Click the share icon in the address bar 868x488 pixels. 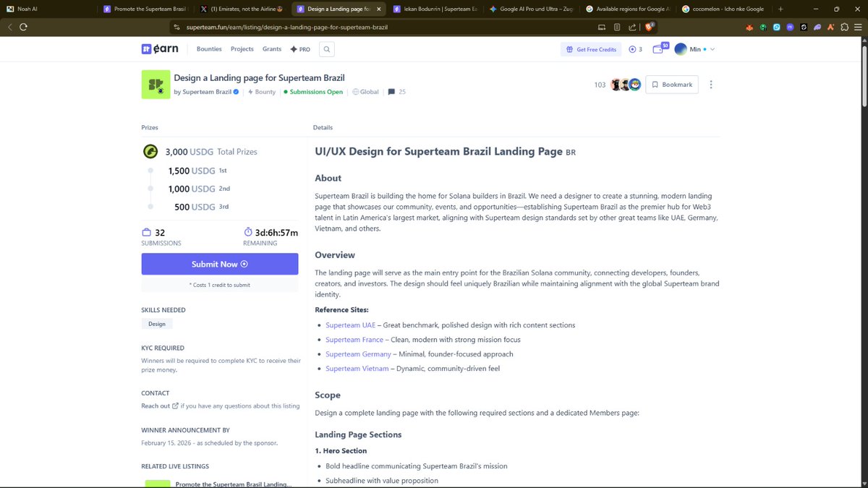(631, 27)
